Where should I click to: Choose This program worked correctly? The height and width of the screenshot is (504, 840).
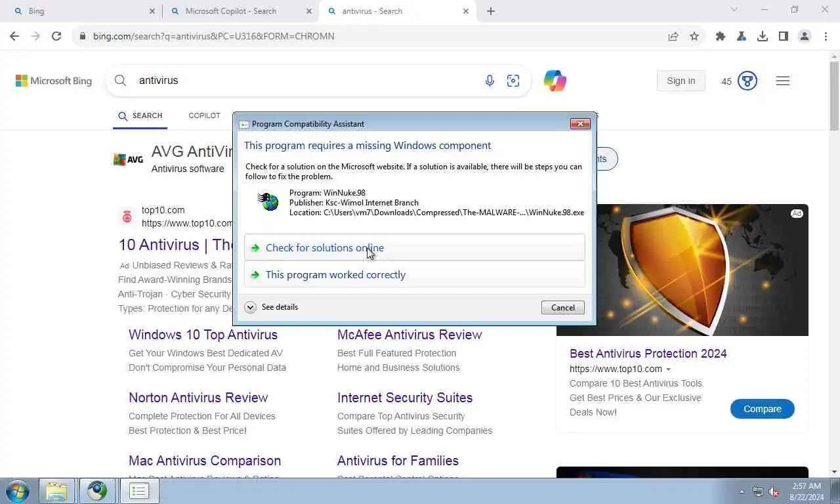coord(414,274)
